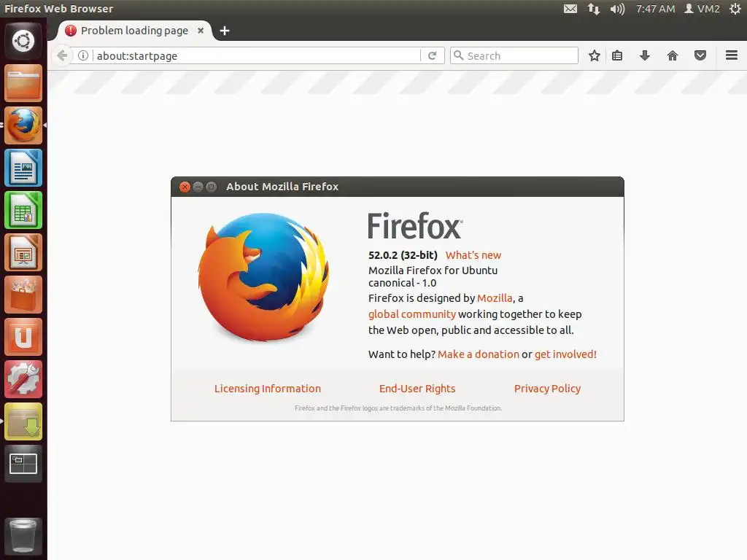
Task: Open the mail indicator envelope icon
Action: pyautogui.click(x=570, y=9)
